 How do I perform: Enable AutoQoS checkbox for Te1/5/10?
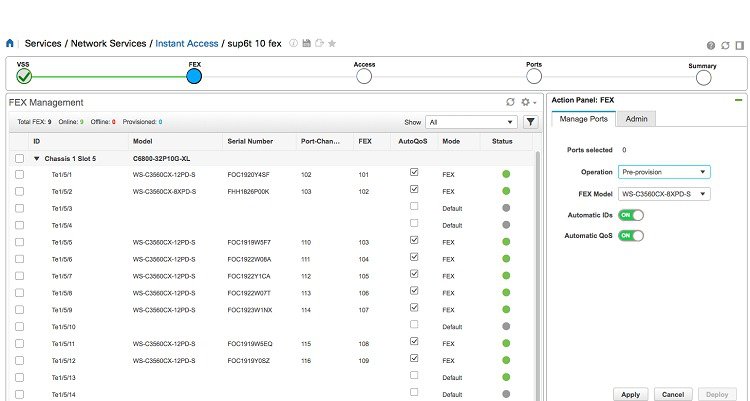[414, 324]
